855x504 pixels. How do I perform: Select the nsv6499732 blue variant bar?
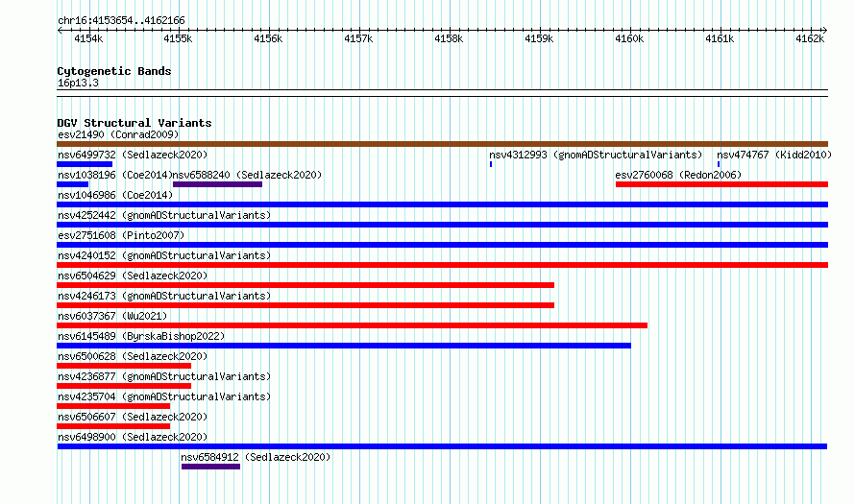point(85,164)
